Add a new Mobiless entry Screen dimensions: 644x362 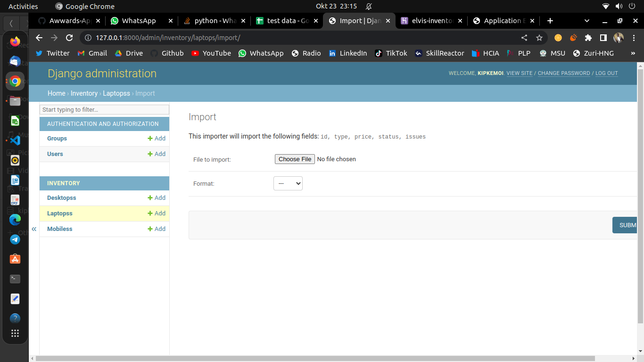coord(157,229)
